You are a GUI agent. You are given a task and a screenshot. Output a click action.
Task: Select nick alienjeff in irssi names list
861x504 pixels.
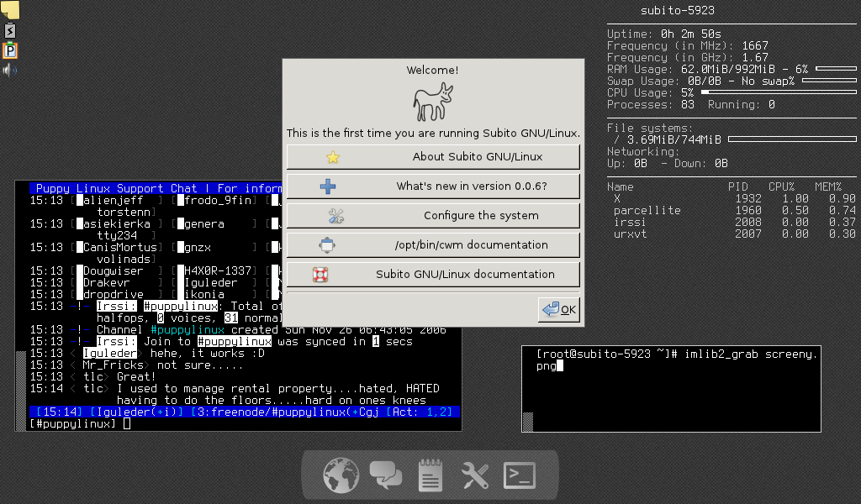tap(114, 201)
